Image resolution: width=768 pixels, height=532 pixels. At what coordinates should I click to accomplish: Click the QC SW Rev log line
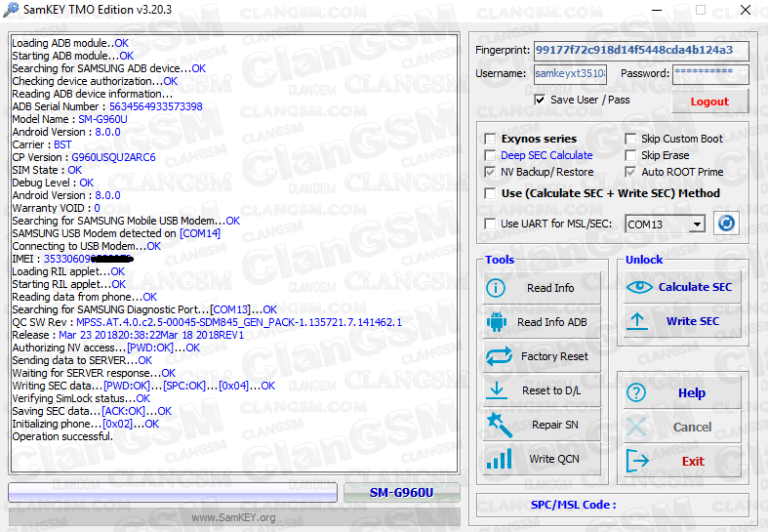[207, 322]
